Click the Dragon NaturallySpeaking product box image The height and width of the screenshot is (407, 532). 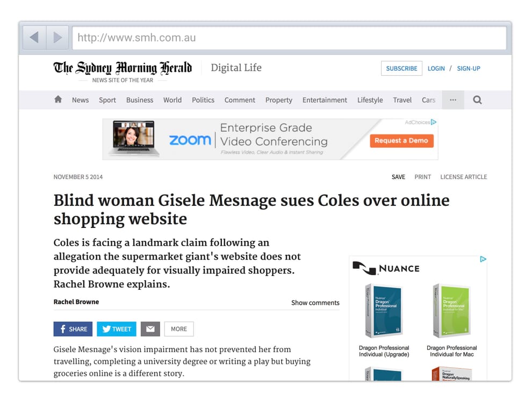point(451,374)
